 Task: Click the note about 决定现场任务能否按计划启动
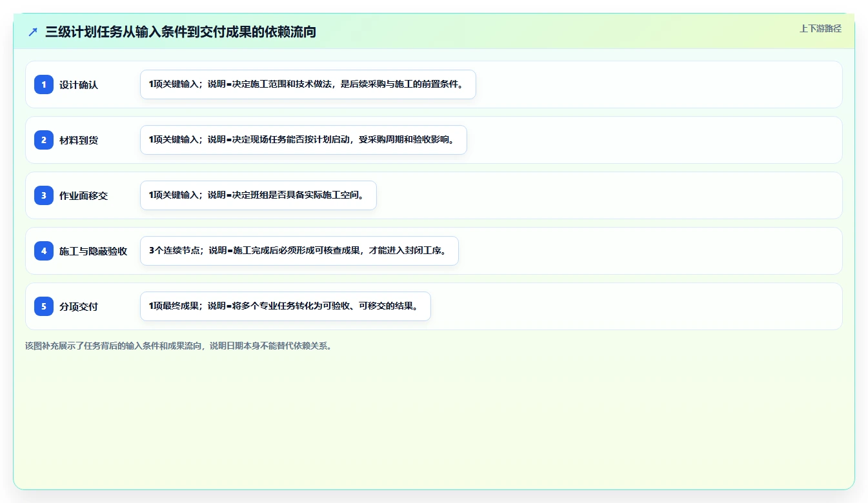tap(303, 140)
